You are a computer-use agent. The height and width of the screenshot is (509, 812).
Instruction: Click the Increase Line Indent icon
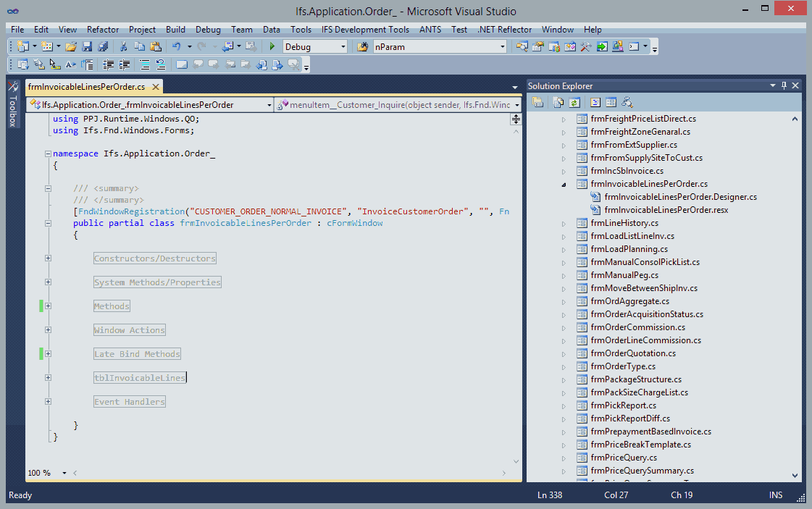[x=125, y=64]
